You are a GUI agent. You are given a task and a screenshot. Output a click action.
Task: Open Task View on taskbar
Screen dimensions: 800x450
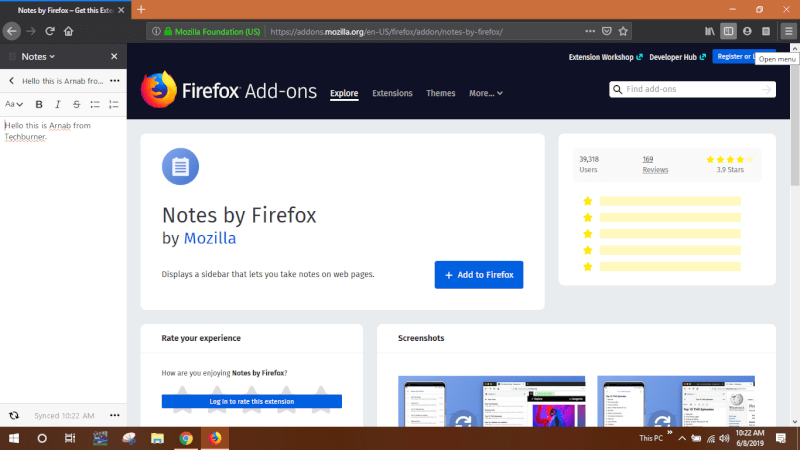pyautogui.click(x=70, y=438)
